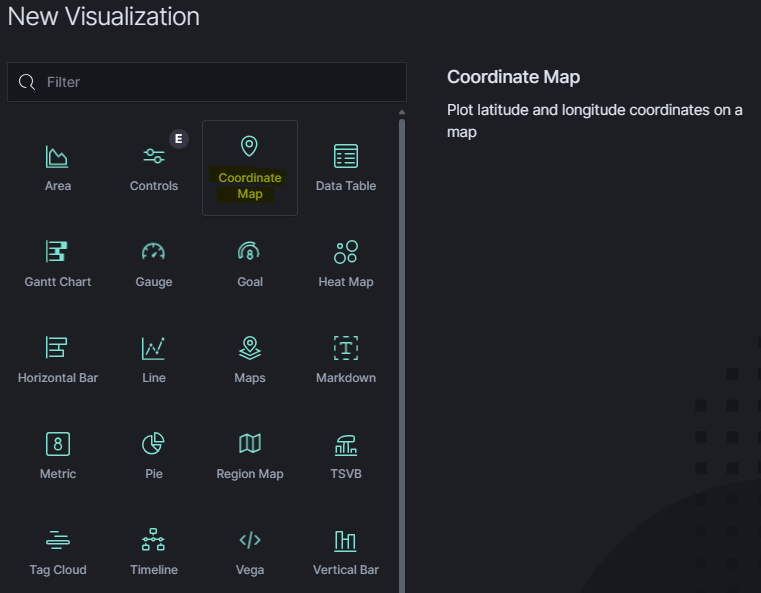Select the Area chart visualization icon
Image resolution: width=761 pixels, height=593 pixels.
(58, 157)
